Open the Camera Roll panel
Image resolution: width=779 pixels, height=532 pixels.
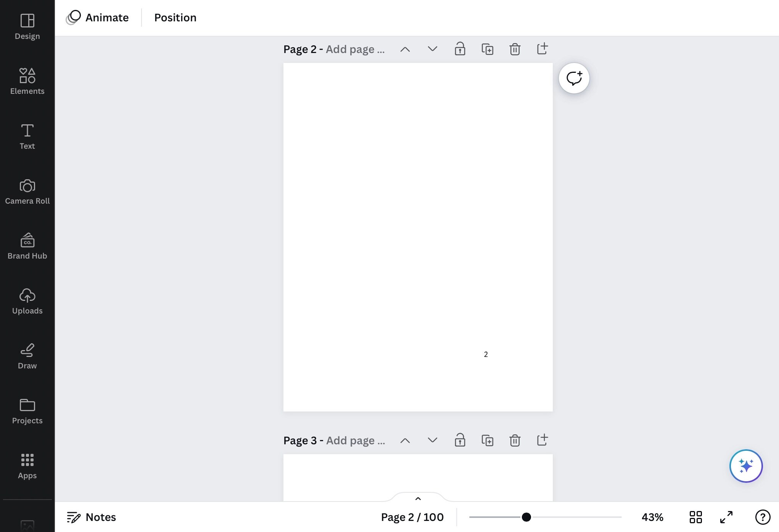tap(27, 192)
